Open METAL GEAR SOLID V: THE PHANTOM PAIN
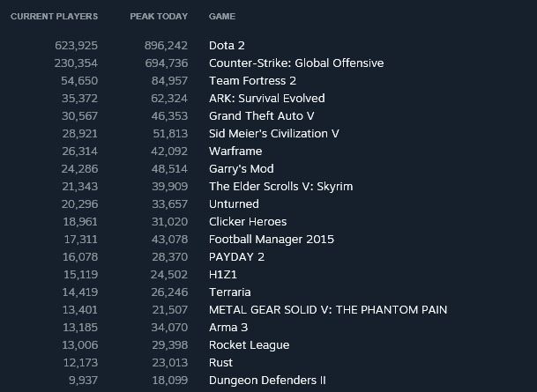 pyautogui.click(x=328, y=310)
